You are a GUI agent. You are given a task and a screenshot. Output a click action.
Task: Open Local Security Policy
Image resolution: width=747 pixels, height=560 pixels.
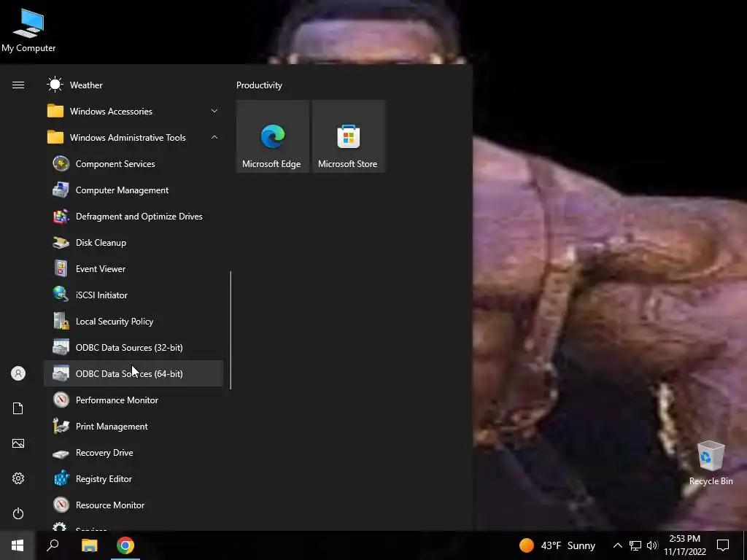[133, 322]
